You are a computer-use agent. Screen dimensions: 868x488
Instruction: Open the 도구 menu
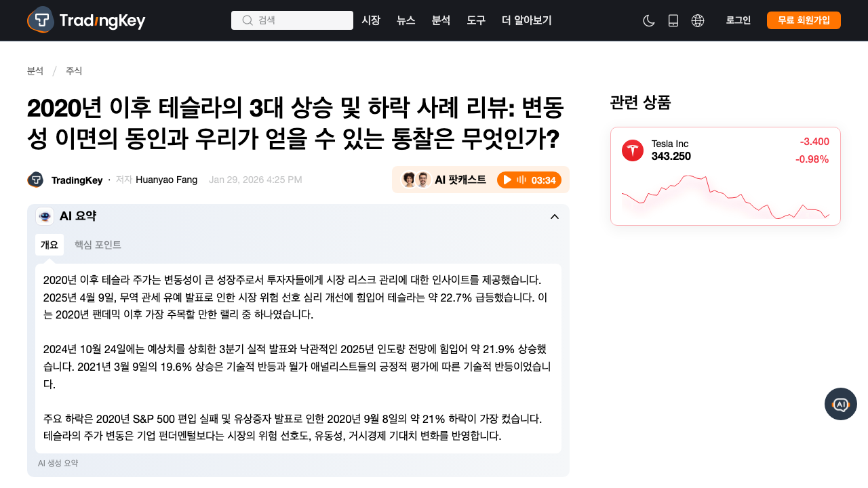coord(476,20)
